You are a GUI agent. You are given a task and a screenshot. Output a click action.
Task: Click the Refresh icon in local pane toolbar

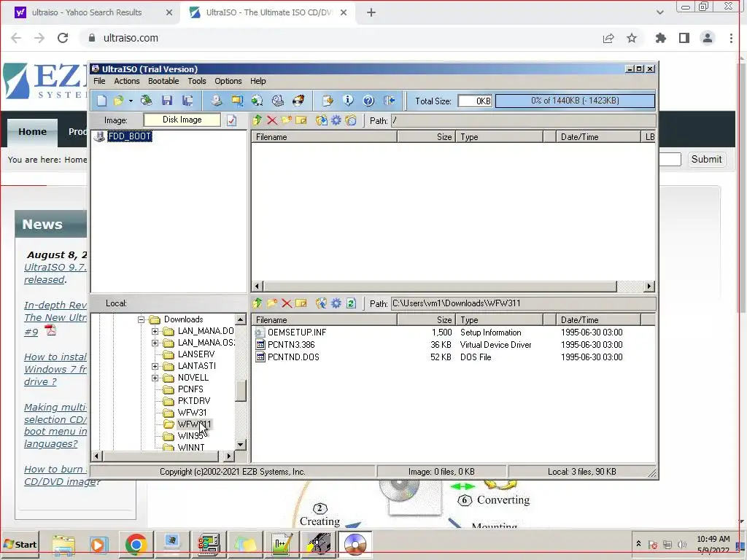351,303
